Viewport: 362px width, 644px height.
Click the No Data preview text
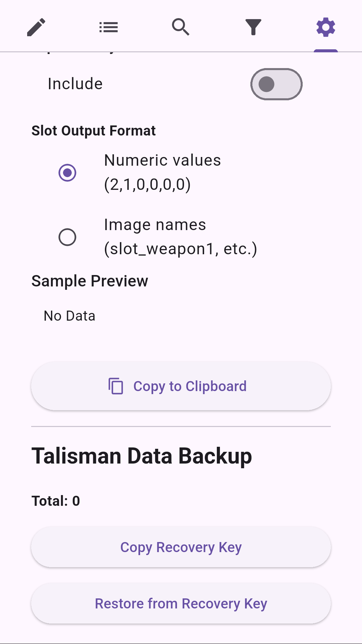tap(69, 315)
